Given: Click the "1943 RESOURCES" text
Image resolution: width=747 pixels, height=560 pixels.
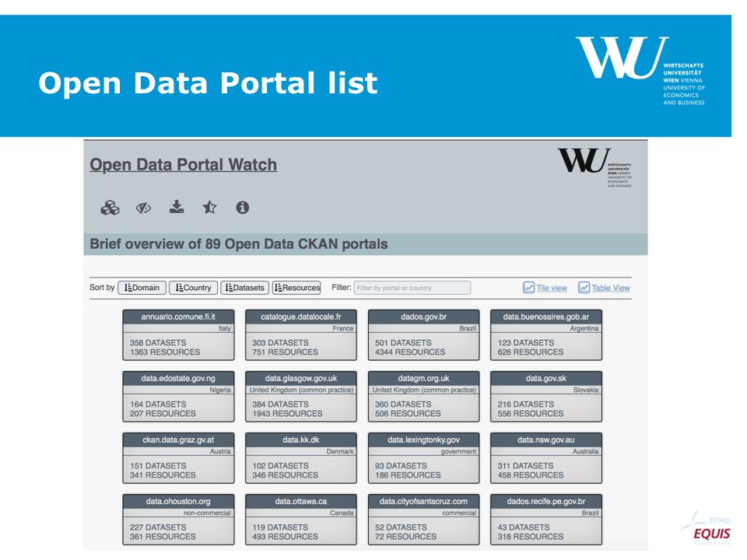Looking at the screenshot, I should click(287, 413).
